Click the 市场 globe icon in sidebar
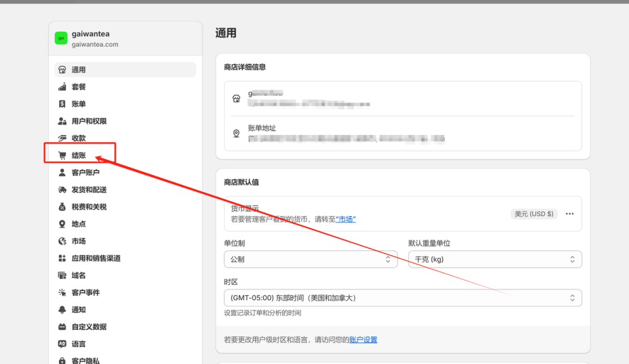This screenshot has height=364, width=629. pyautogui.click(x=61, y=241)
